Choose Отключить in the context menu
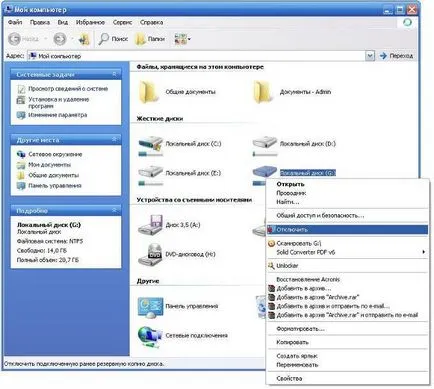434x389 pixels. click(x=348, y=230)
